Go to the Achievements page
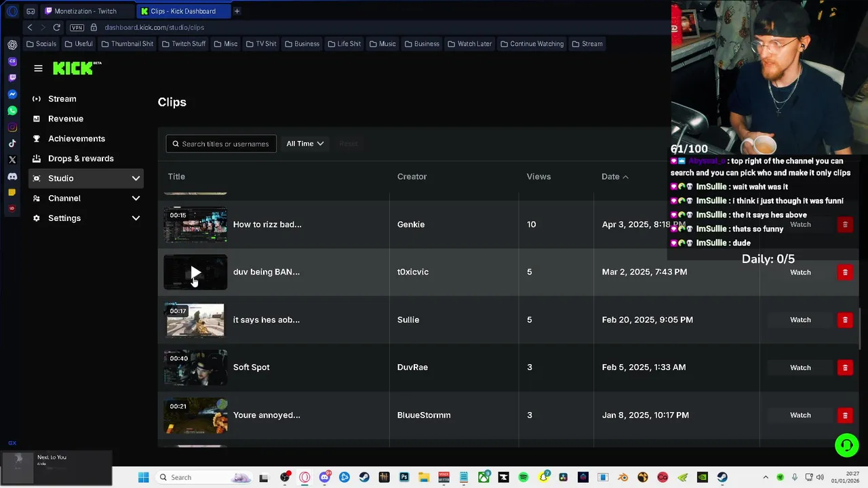868x488 pixels. 86,138
